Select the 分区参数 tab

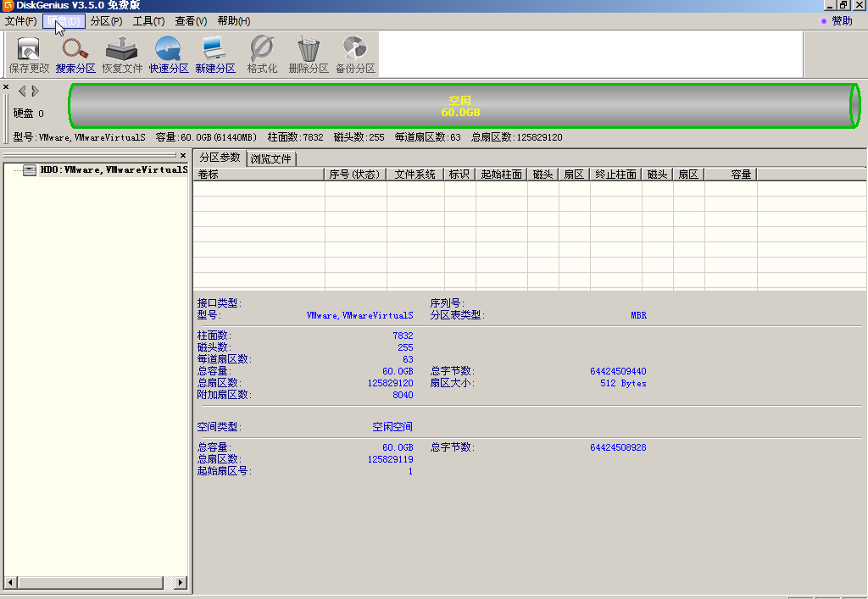pyautogui.click(x=220, y=158)
